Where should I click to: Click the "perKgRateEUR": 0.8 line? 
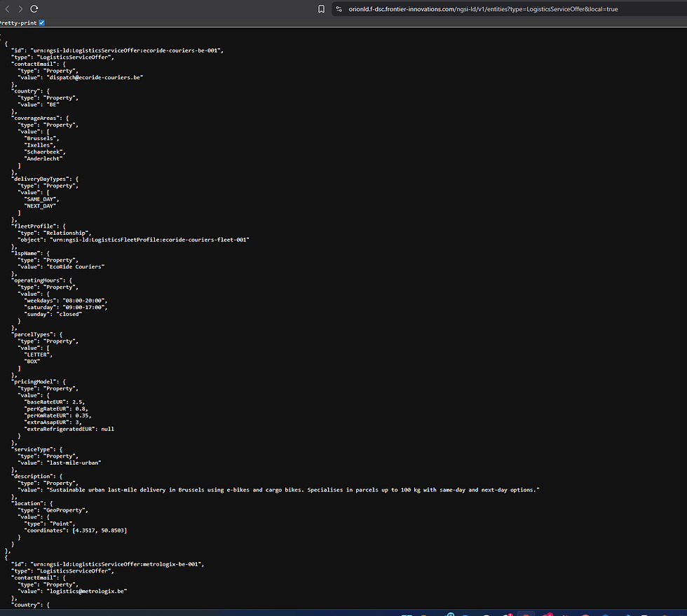click(x=56, y=409)
